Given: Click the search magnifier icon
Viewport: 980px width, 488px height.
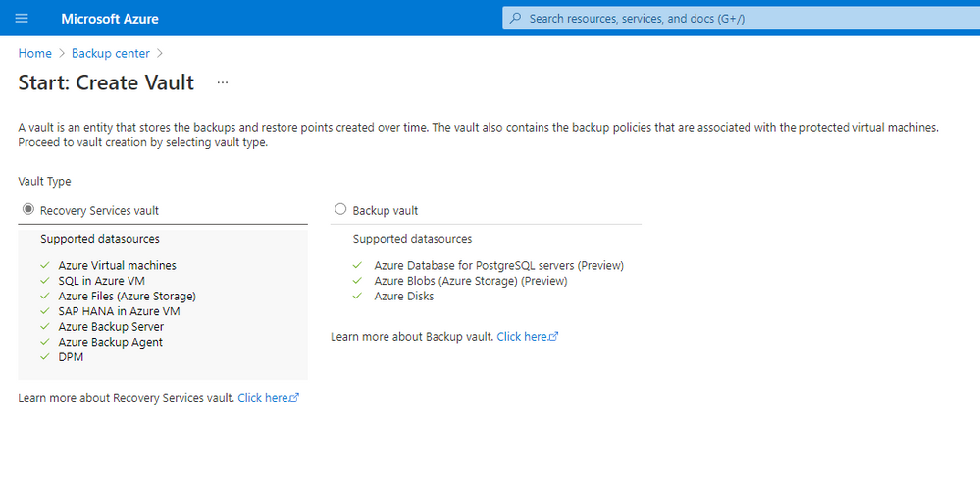Looking at the screenshot, I should [x=516, y=18].
